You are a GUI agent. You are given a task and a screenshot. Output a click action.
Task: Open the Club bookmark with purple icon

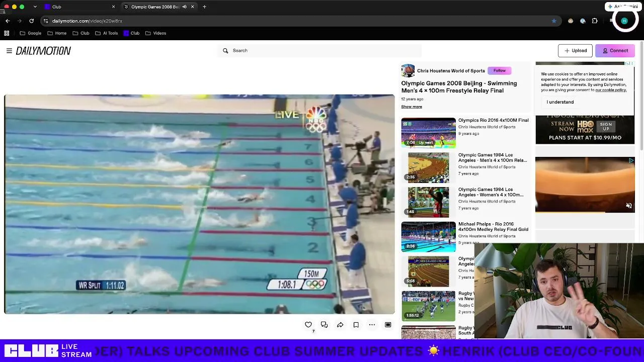click(131, 33)
